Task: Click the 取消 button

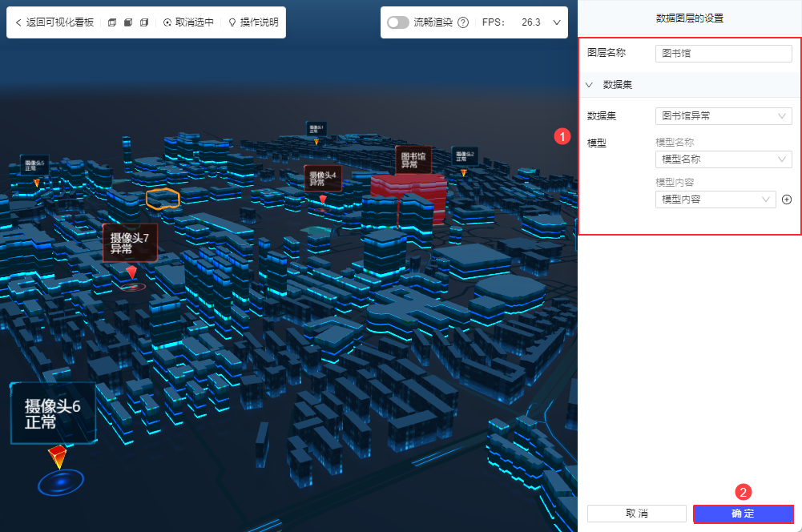Action: (x=637, y=513)
